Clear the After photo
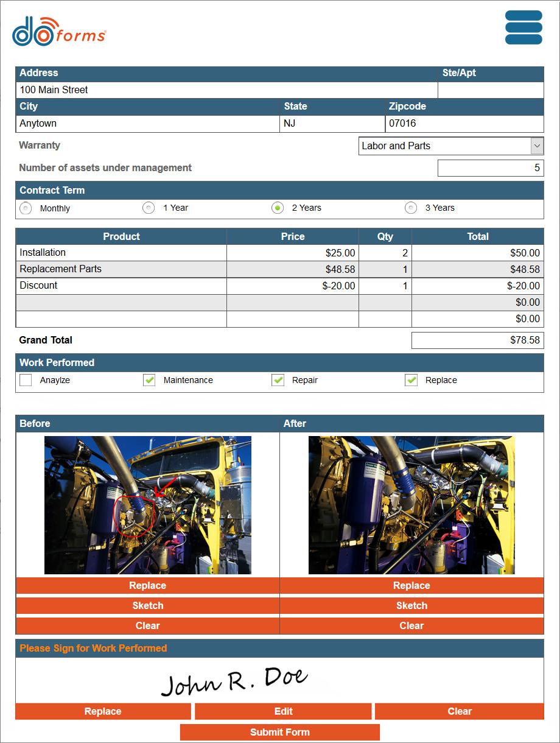The height and width of the screenshot is (743, 560). click(x=411, y=626)
